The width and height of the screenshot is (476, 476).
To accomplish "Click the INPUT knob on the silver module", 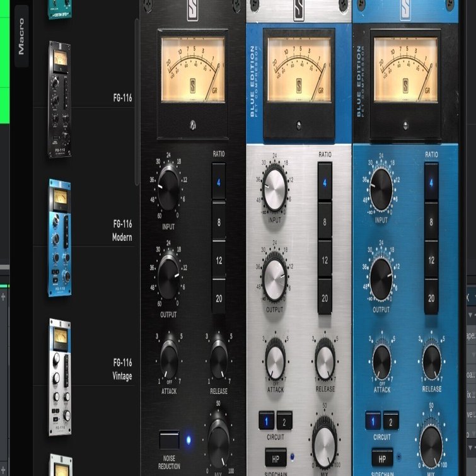I will point(274,189).
